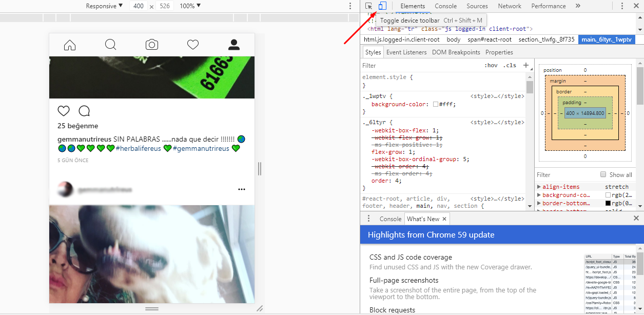
Task: Switch to the Performance tab
Action: [549, 6]
